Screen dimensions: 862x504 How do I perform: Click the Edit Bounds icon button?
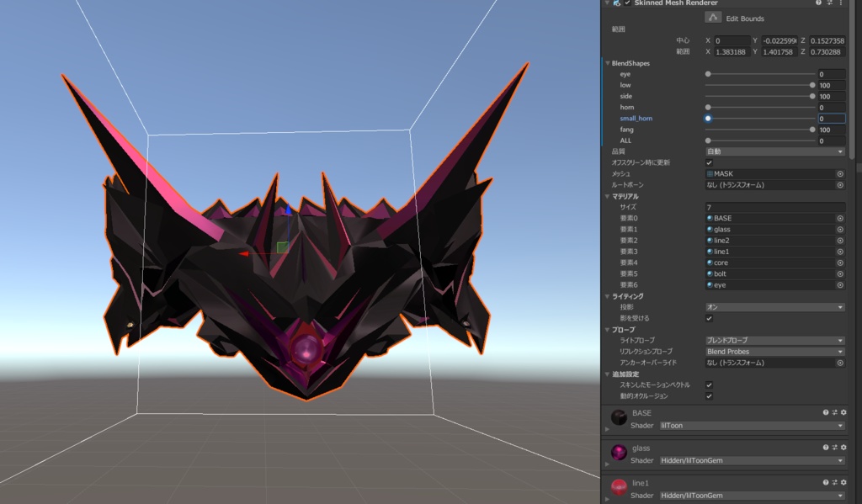(x=713, y=18)
